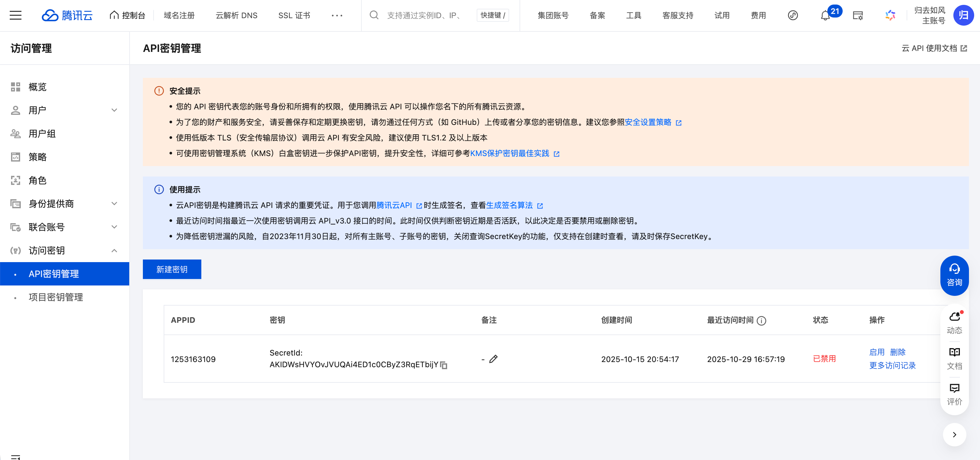Click the instance search input field
This screenshot has height=460, width=980.
[422, 15]
